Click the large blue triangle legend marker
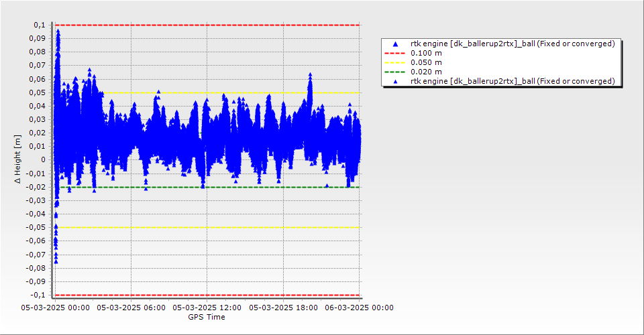 point(395,44)
